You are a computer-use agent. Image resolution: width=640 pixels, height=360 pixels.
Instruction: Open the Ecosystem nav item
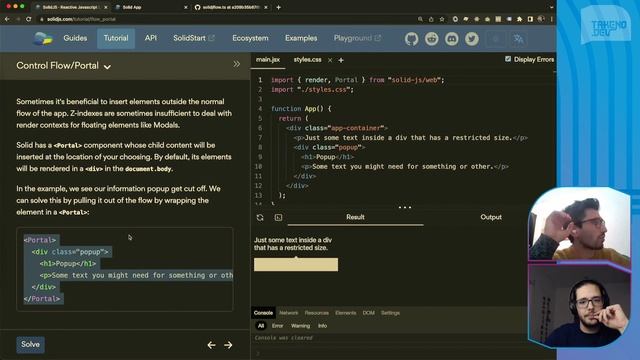point(250,38)
